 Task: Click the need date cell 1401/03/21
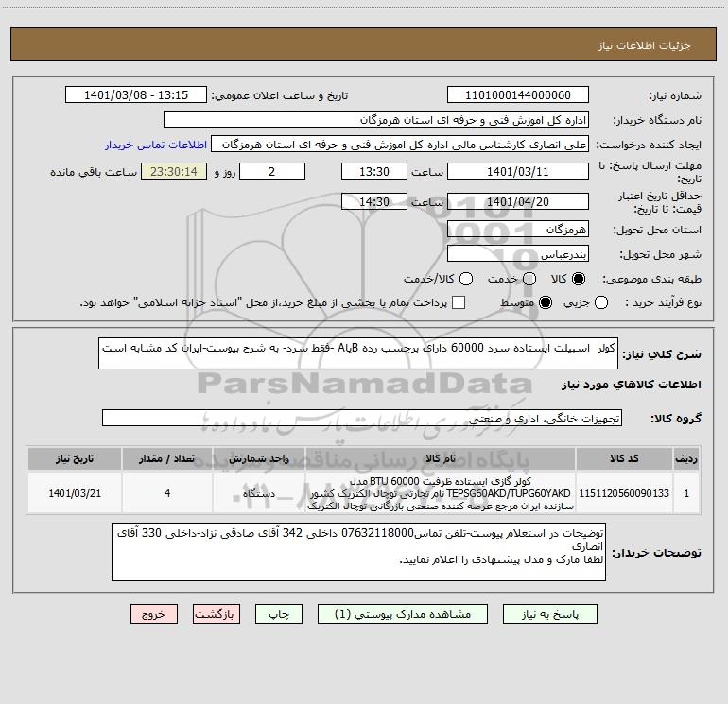75,493
